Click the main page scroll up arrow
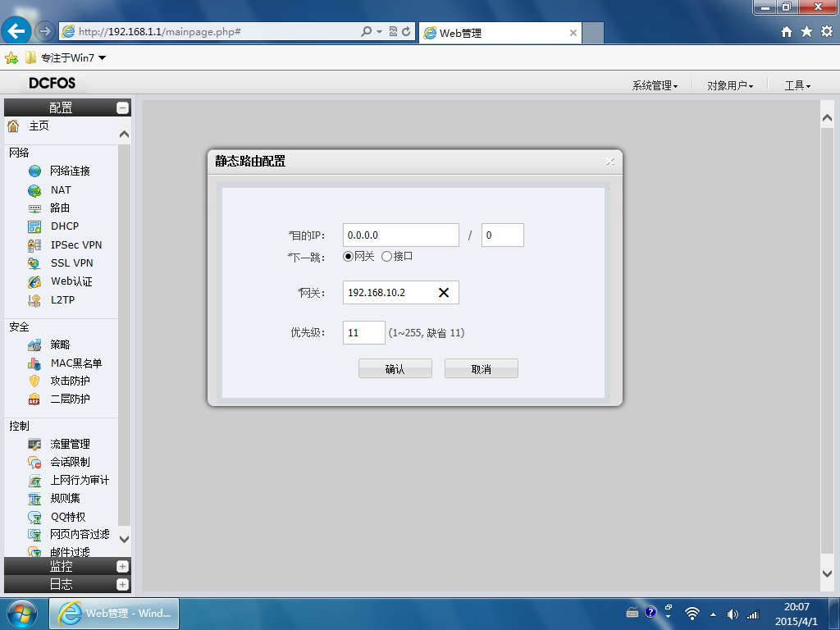 click(827, 118)
